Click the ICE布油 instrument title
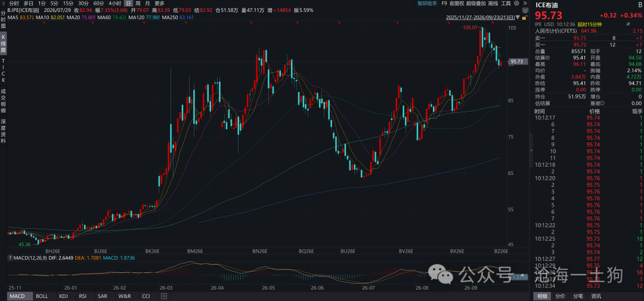644x301 pixels. point(547,5)
